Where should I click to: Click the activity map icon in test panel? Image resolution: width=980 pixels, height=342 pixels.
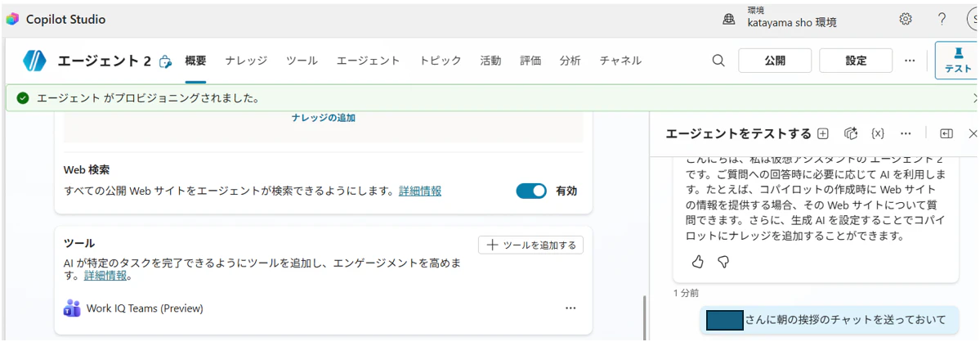[850, 133]
